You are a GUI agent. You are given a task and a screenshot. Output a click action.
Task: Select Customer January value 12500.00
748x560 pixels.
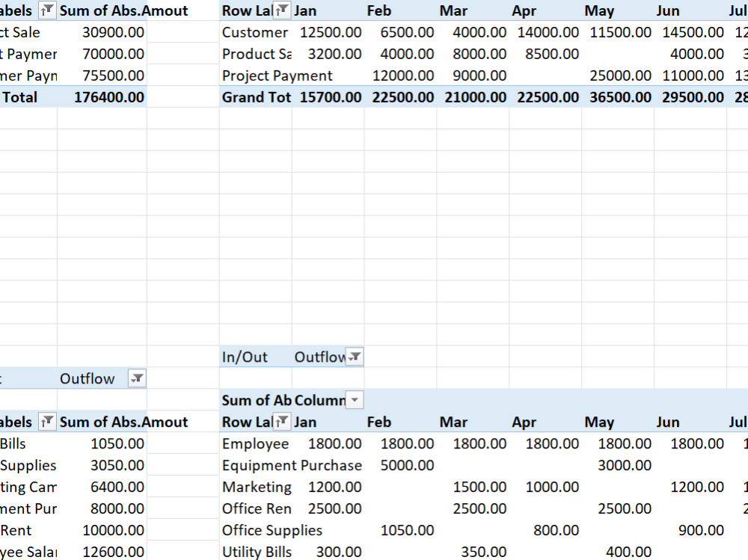tap(328, 32)
